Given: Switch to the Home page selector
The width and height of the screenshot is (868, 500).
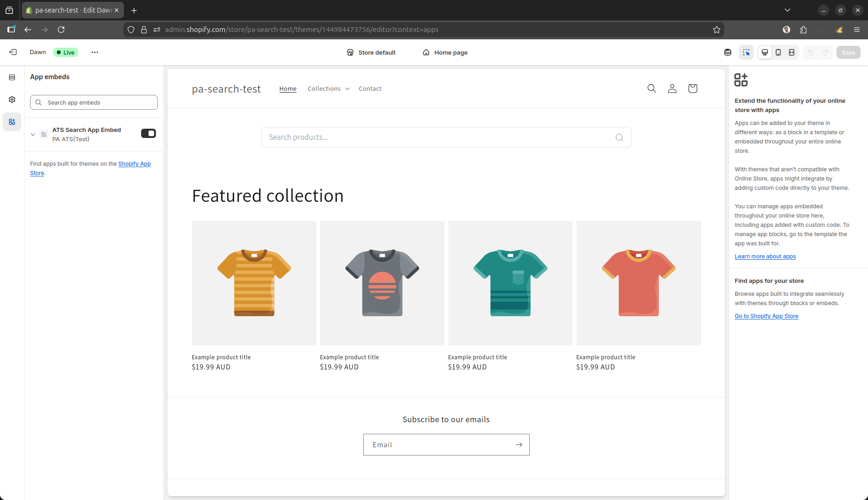Looking at the screenshot, I should click(445, 52).
